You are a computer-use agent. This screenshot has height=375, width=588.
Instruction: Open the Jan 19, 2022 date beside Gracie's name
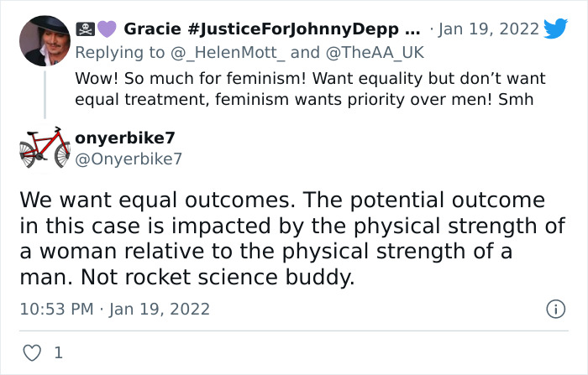click(489, 29)
